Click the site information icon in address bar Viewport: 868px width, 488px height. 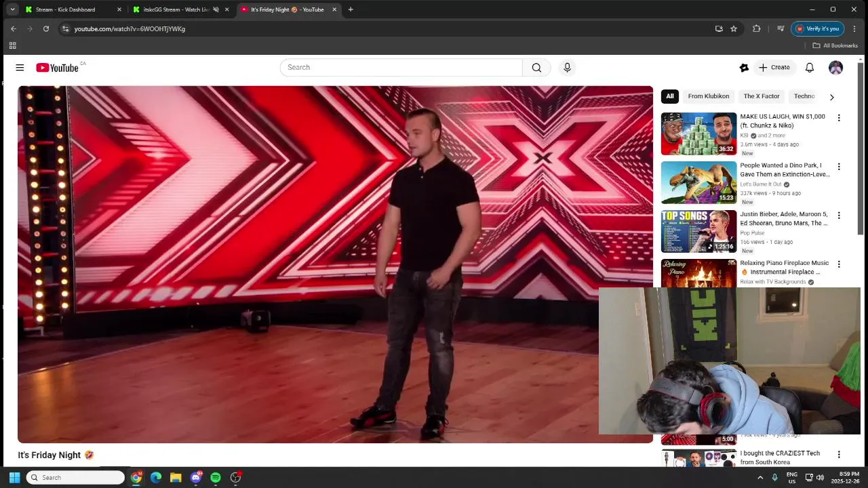point(65,28)
